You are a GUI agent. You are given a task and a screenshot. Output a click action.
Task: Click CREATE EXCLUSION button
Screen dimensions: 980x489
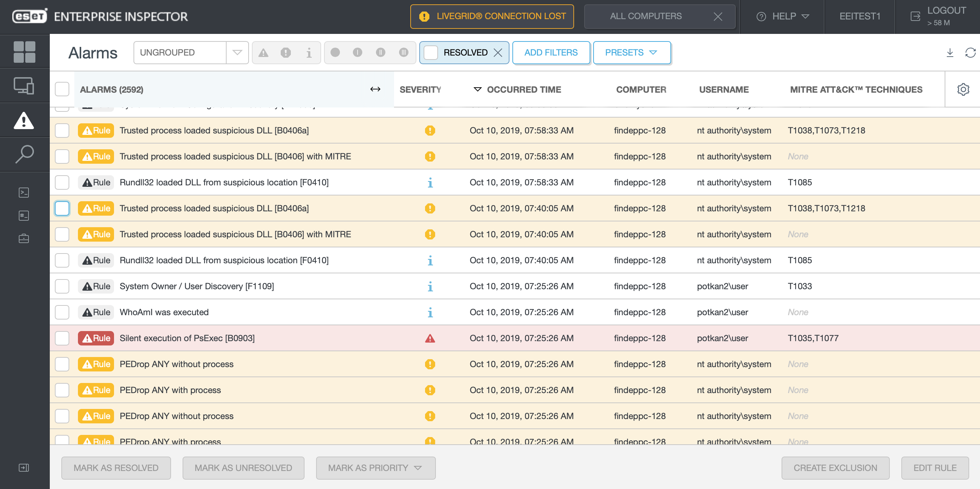tap(835, 468)
